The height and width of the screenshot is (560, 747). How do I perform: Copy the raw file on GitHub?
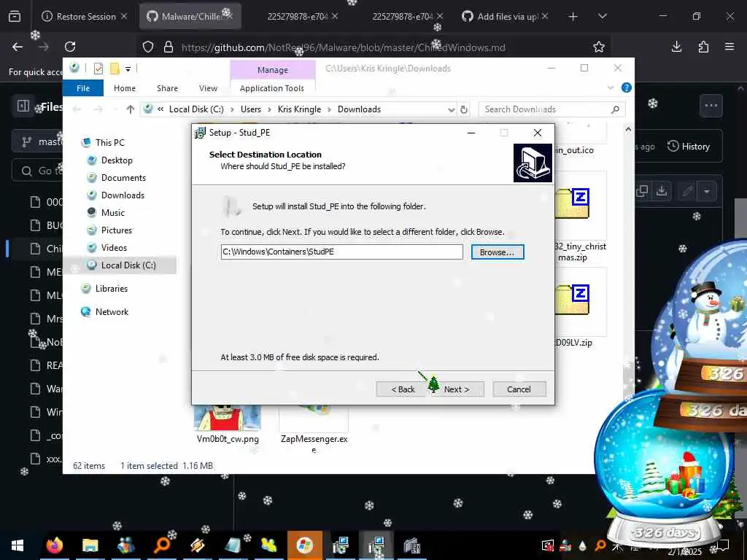(x=642, y=192)
